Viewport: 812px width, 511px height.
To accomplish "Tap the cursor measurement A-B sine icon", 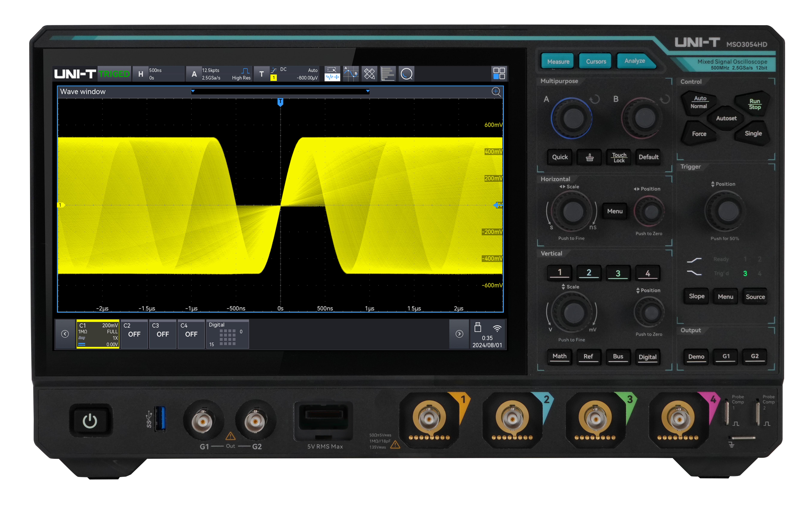I will point(351,73).
